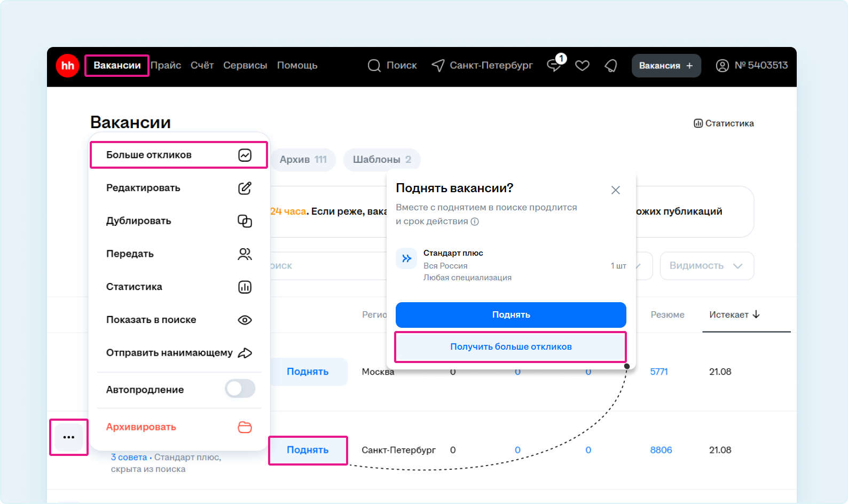The image size is (848, 504).
Task: Select Архивировать menu entry
Action: (x=179, y=427)
